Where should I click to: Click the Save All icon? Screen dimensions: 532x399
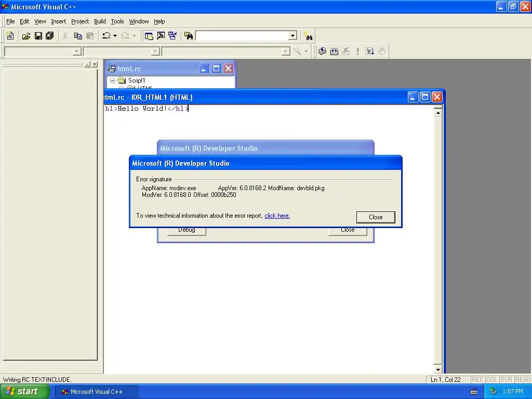tap(50, 36)
